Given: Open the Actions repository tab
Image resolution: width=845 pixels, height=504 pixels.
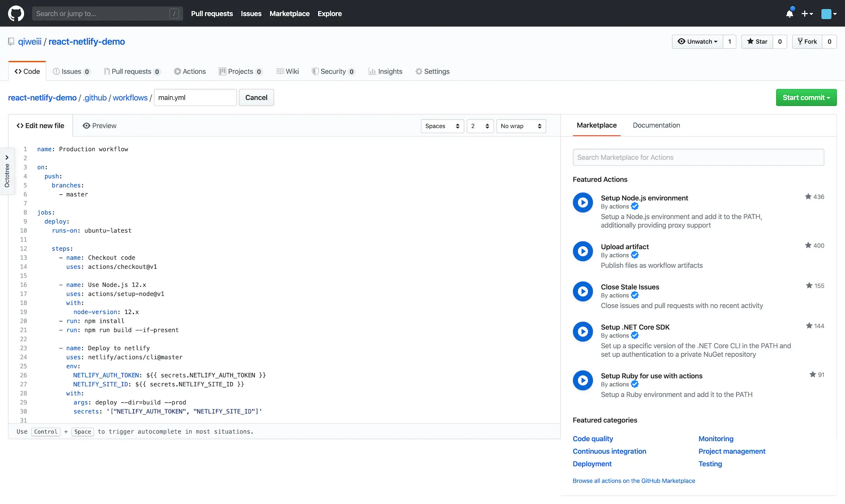Looking at the screenshot, I should pos(190,72).
